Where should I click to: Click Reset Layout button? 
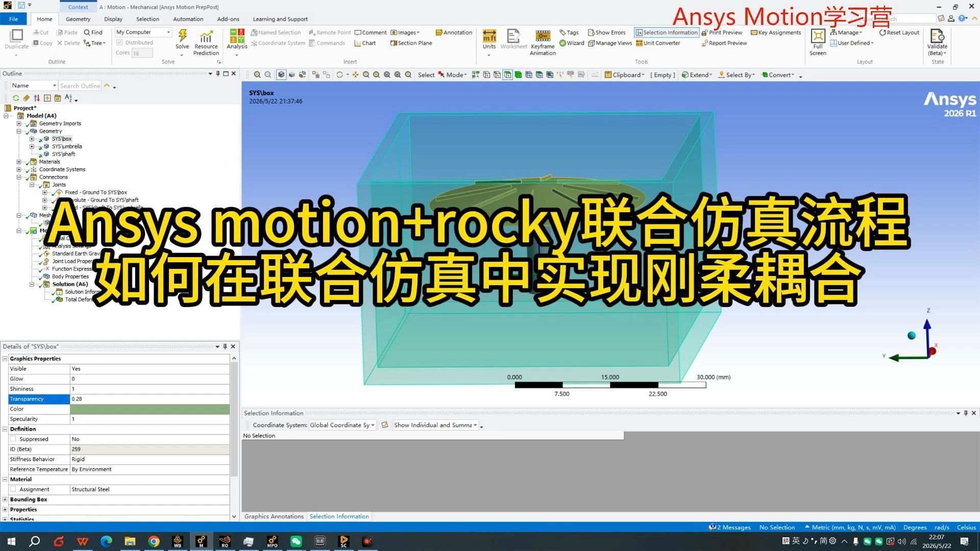click(x=899, y=32)
